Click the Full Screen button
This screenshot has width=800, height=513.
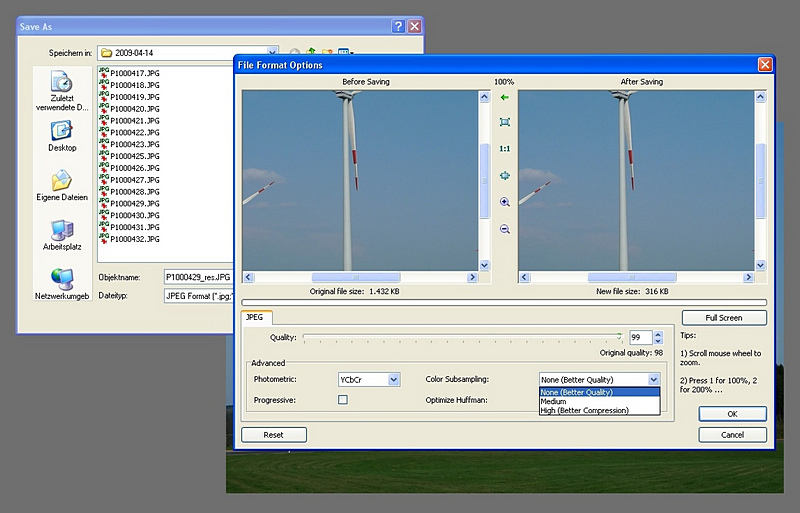click(723, 318)
